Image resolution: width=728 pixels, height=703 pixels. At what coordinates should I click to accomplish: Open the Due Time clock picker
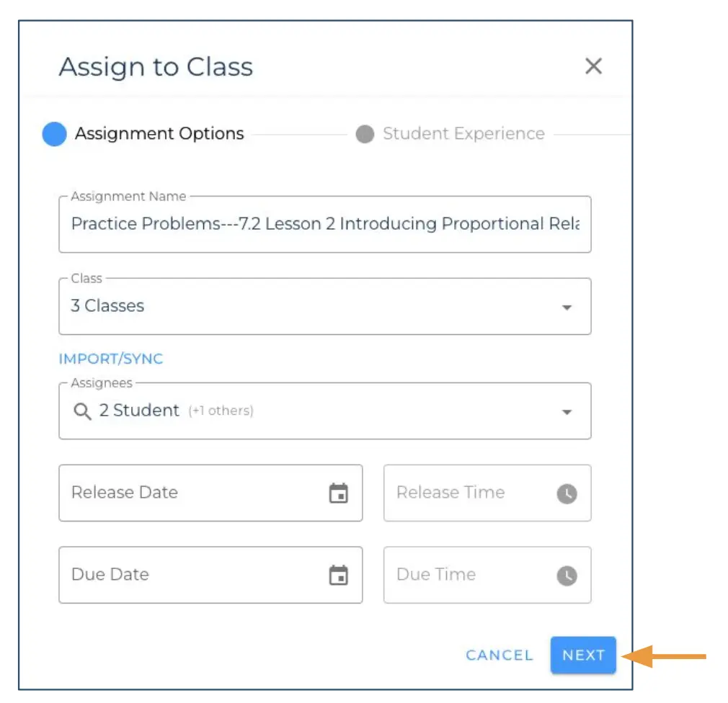[x=567, y=575]
